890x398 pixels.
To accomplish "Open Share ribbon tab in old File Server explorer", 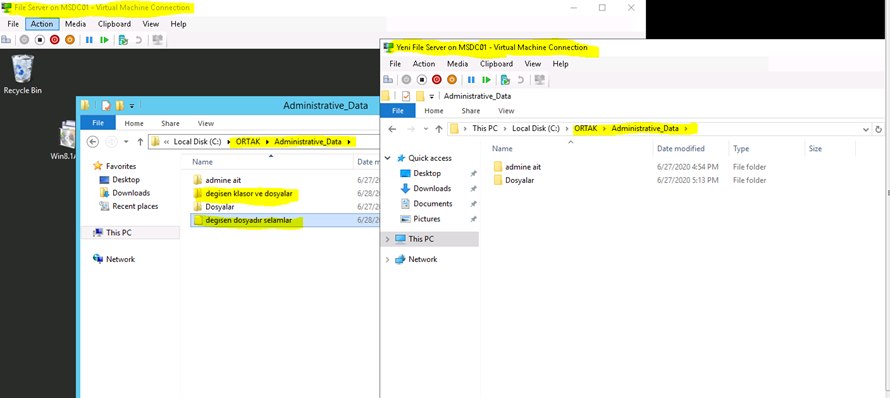I will (x=170, y=123).
